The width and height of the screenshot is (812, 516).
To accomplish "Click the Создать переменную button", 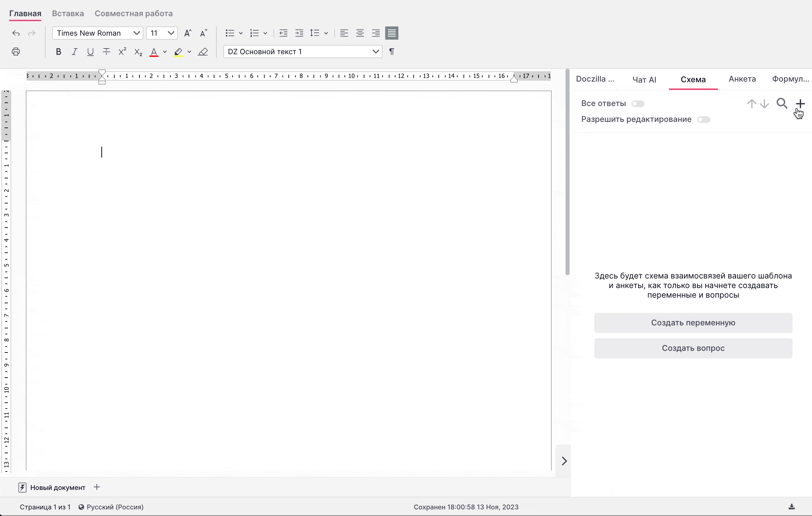I will coord(693,323).
